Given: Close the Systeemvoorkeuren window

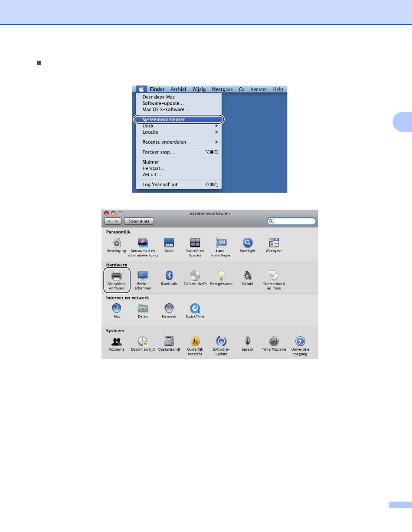Looking at the screenshot, I should pyautogui.click(x=106, y=213).
